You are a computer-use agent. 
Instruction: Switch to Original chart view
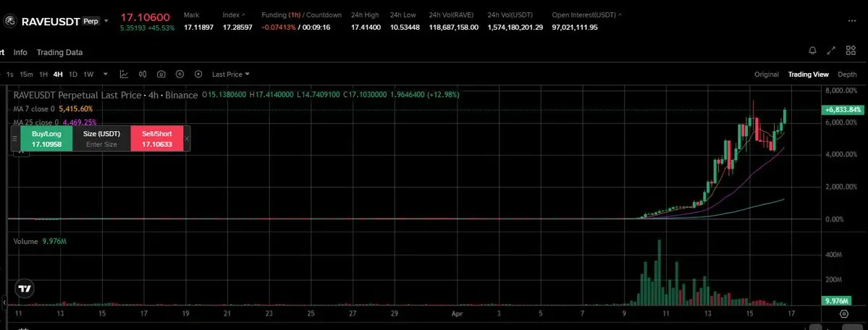[x=767, y=75]
